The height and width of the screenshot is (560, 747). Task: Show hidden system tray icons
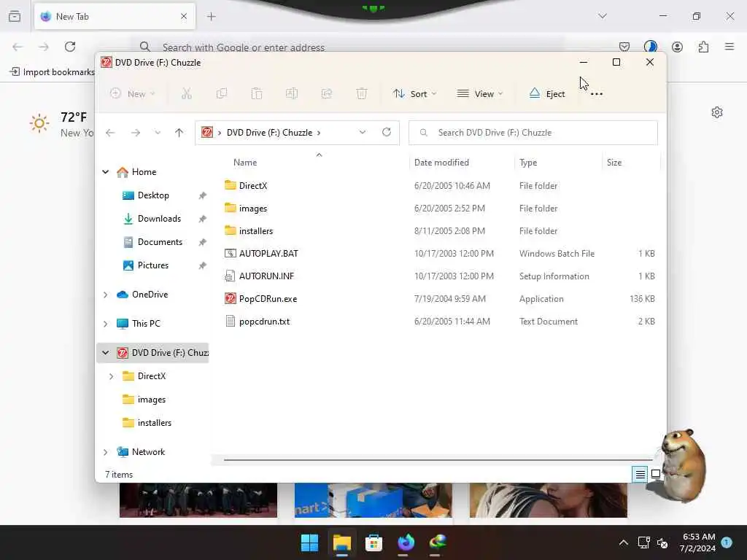(x=623, y=542)
